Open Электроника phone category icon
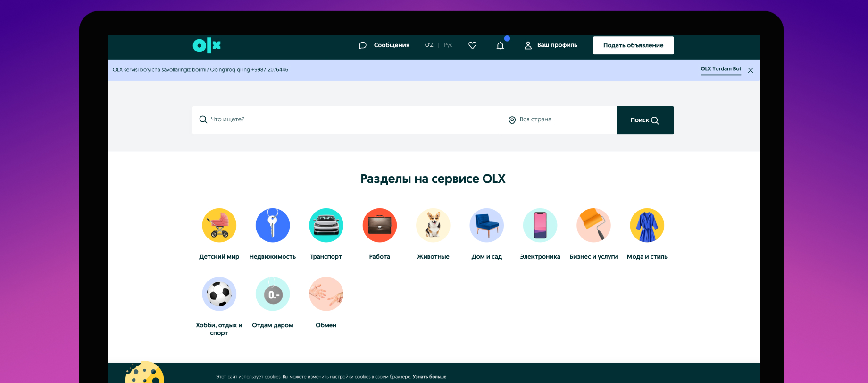 (540, 225)
